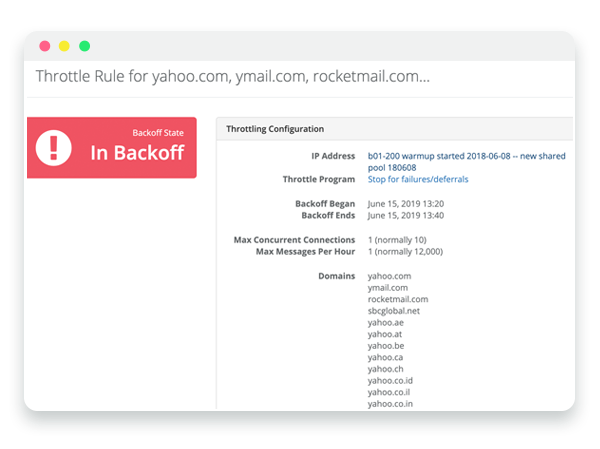Select yahoo.co.id domain entry
This screenshot has width=600, height=449.
click(390, 380)
